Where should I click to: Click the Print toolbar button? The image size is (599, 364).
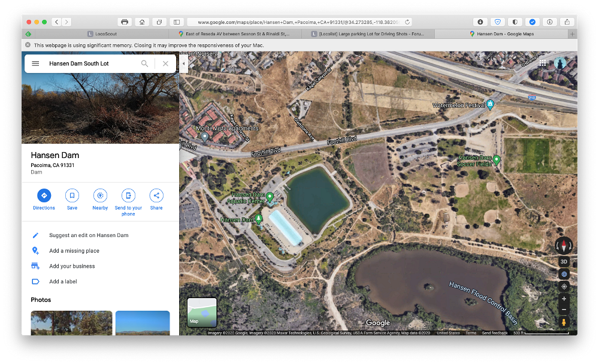(x=125, y=22)
